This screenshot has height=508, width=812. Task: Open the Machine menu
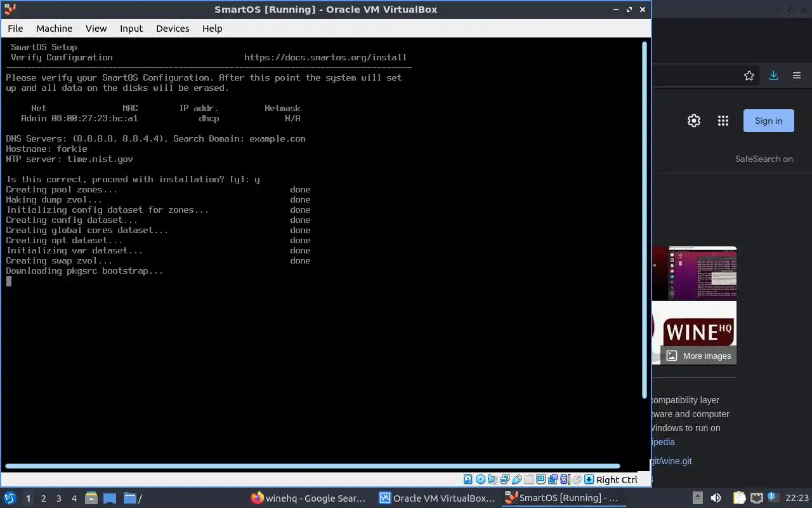pyautogui.click(x=54, y=28)
